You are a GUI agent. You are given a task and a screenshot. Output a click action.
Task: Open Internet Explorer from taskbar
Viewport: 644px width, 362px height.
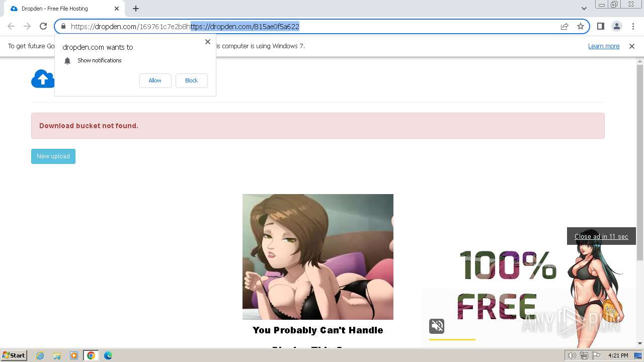(x=40, y=355)
